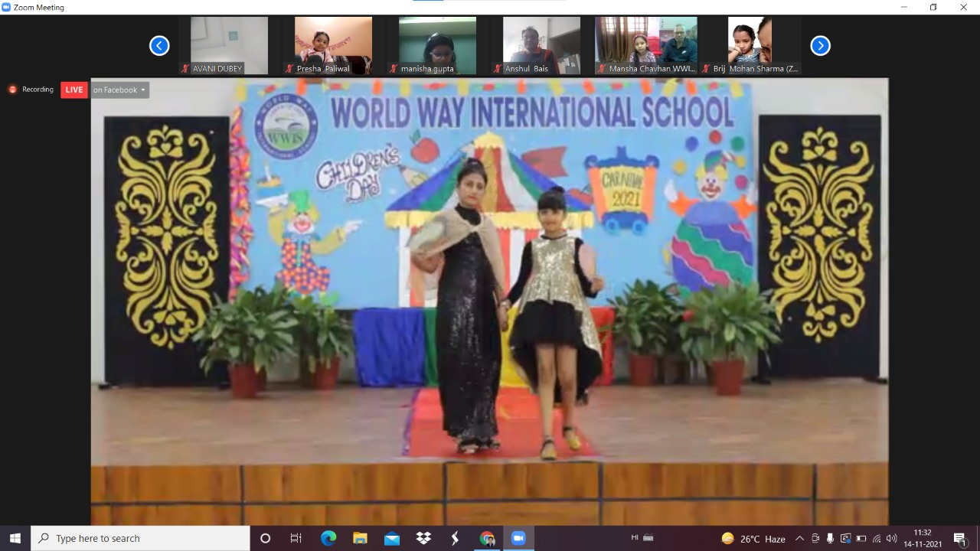Open Task View on taskbar
The image size is (980, 551).
pos(296,538)
